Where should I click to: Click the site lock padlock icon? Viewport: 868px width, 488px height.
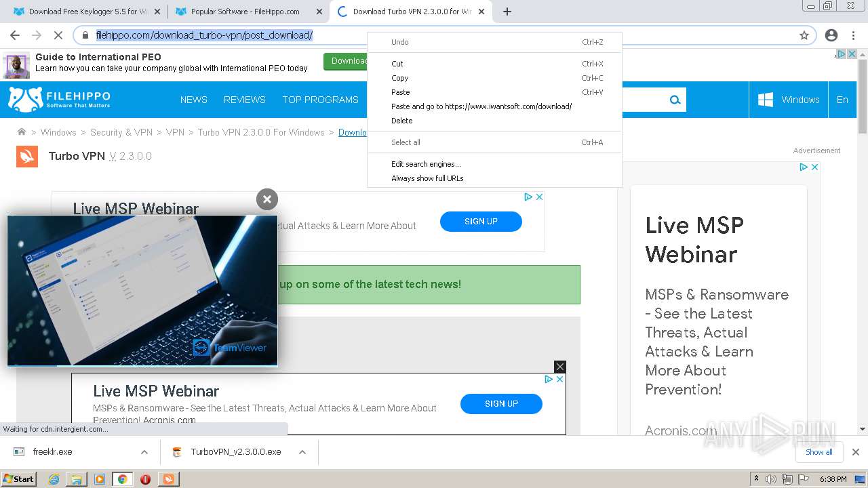click(85, 35)
